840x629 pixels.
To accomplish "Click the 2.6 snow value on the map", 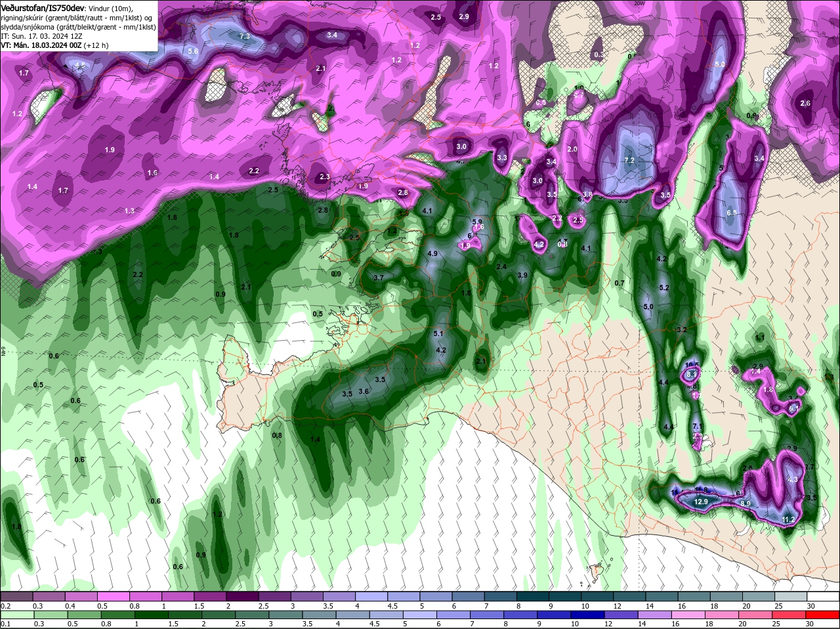I will pyautogui.click(x=806, y=103).
